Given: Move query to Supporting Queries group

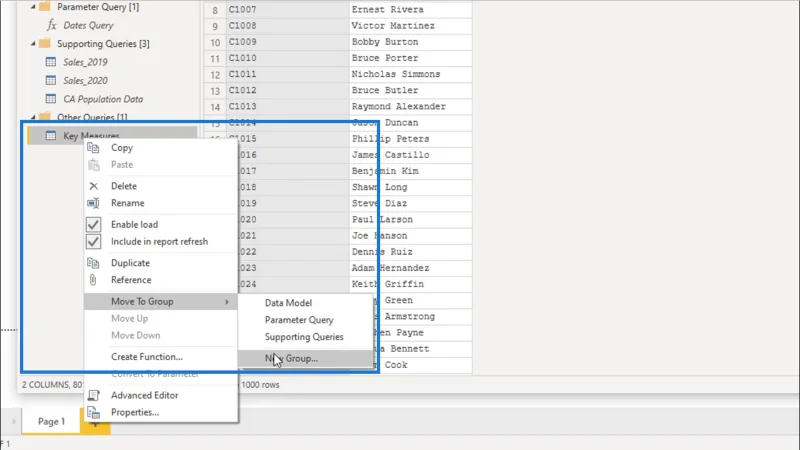Looking at the screenshot, I should (306, 337).
